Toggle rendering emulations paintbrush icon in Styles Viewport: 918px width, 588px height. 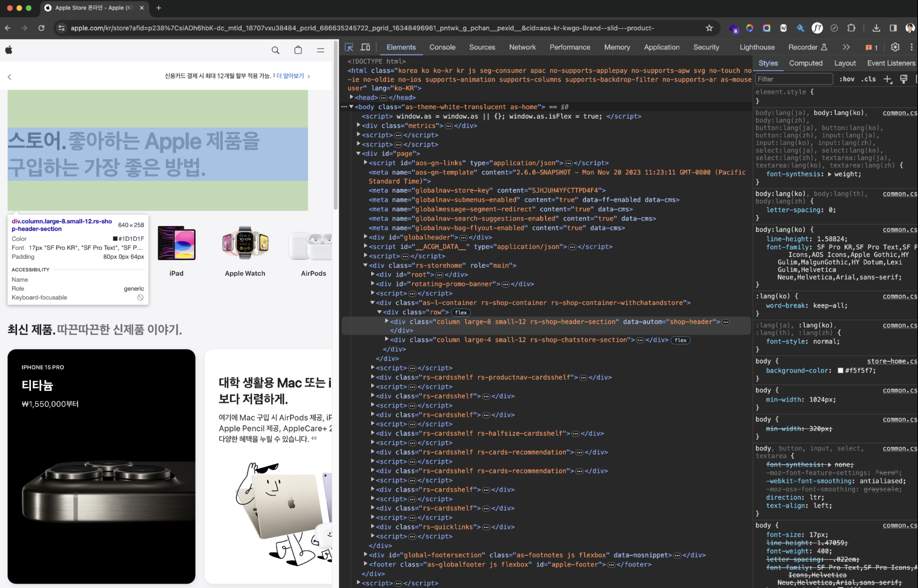pos(903,79)
